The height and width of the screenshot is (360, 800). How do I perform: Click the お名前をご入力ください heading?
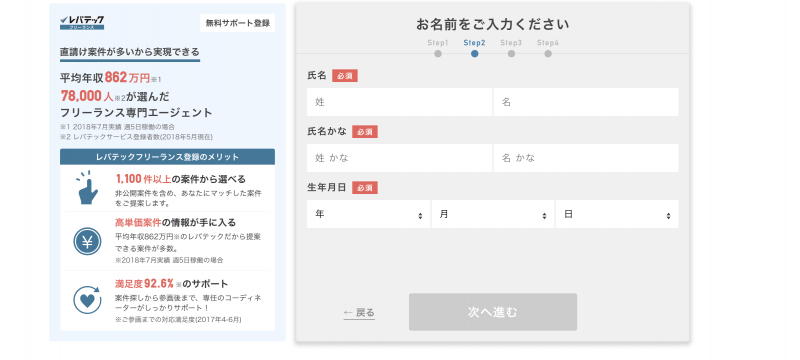(x=493, y=24)
